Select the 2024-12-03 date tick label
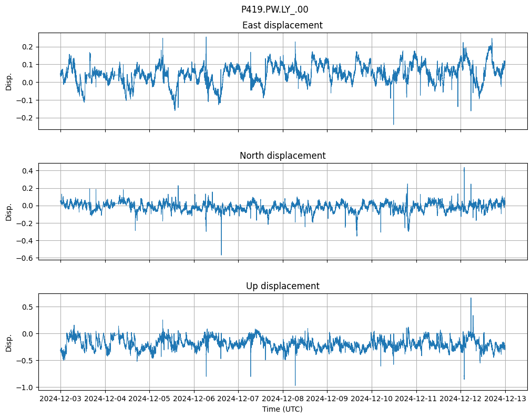Screen dimensions: 532x418 [60, 399]
